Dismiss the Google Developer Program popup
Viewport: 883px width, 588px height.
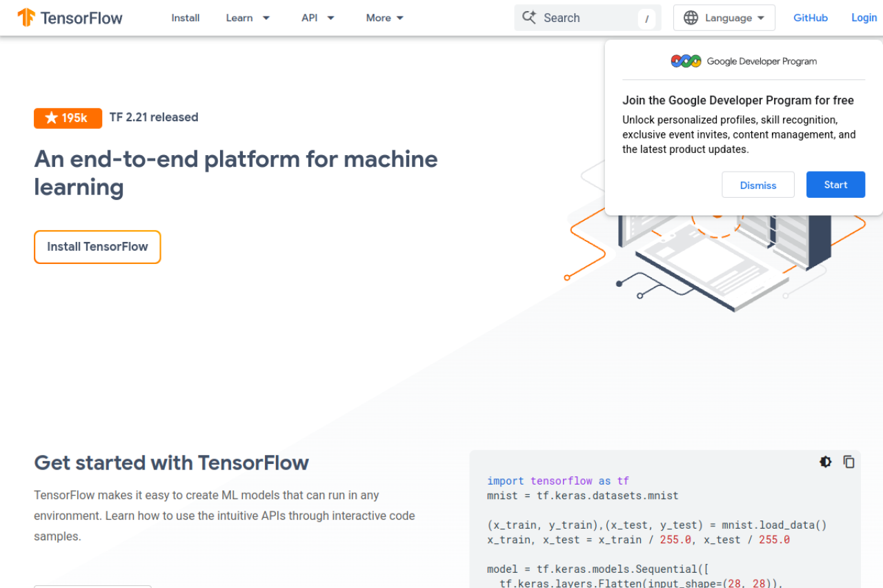pyautogui.click(x=758, y=185)
